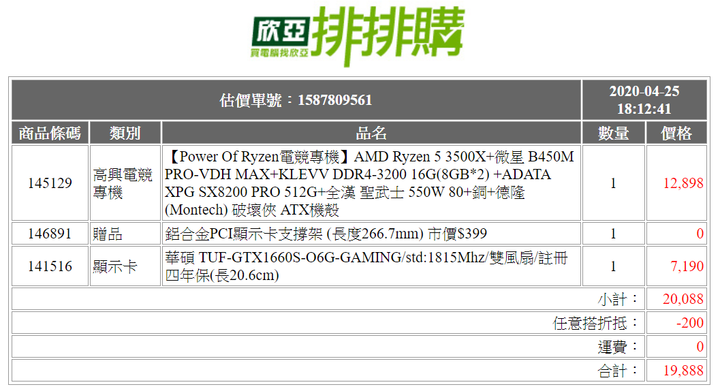Select the quote number 估價單號：1587809561
Viewport: 720px width, 389px height.
coord(296,100)
